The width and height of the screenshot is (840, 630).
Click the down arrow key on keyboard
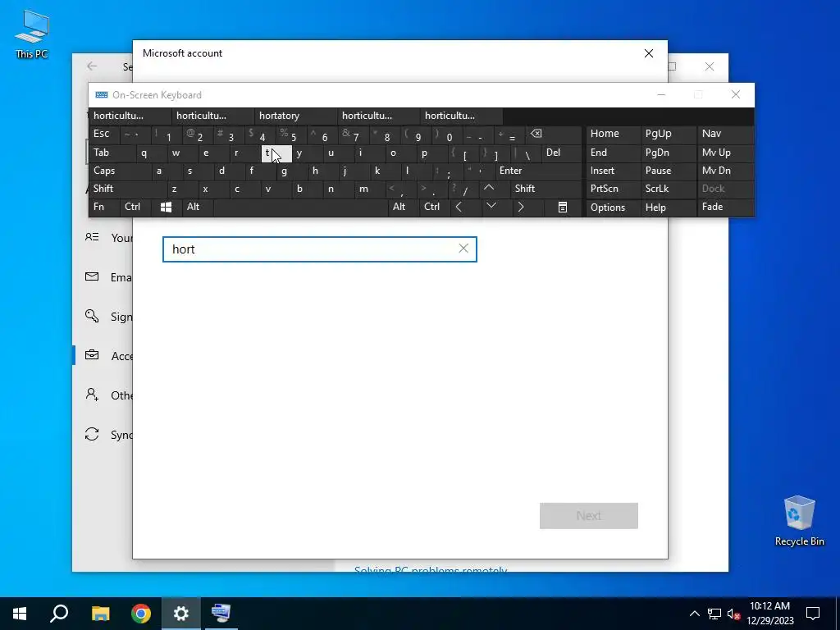[491, 208]
